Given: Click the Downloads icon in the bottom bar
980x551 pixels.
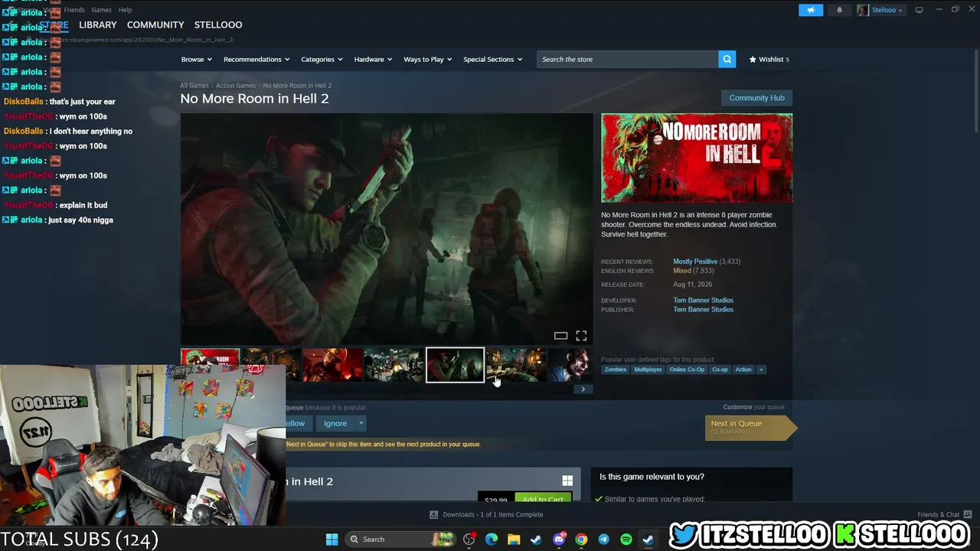Looking at the screenshot, I should click(434, 514).
